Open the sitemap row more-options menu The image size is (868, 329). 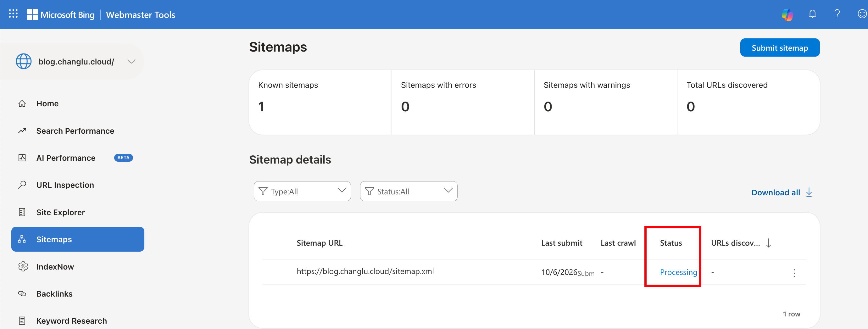794,273
